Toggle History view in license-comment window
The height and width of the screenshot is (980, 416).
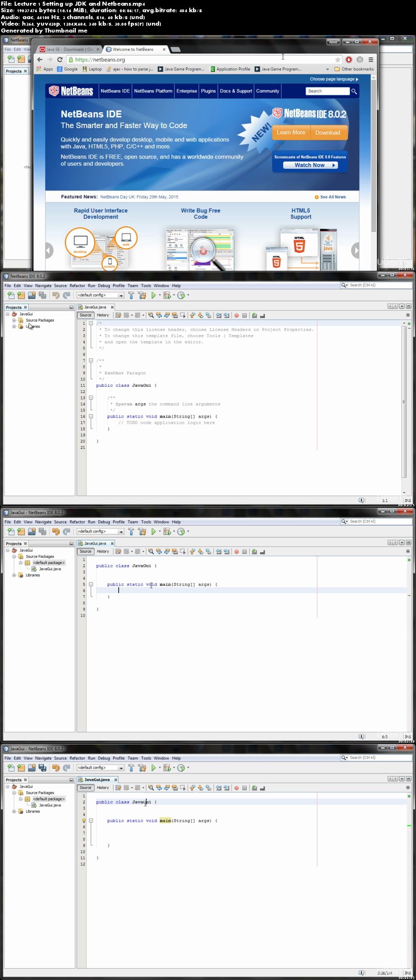pyautogui.click(x=103, y=315)
